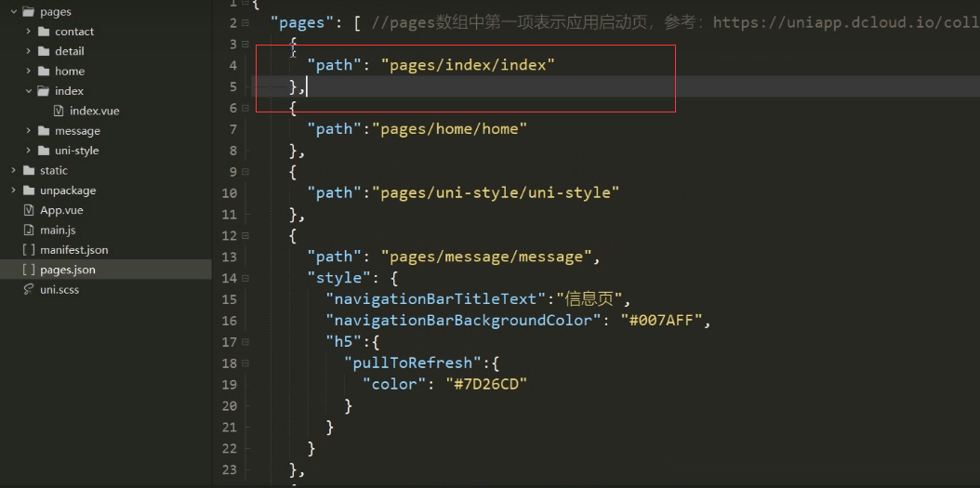Image resolution: width=980 pixels, height=488 pixels.
Task: Click the message folder icon
Action: coord(43,130)
